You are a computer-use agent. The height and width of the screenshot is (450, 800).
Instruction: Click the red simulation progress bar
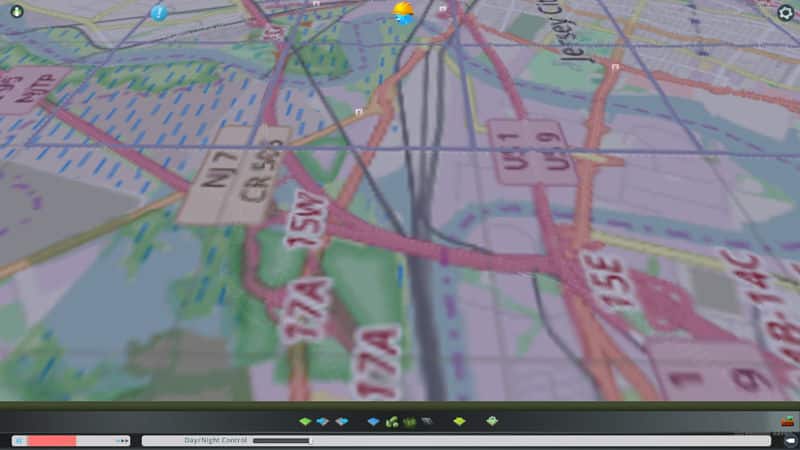point(51,440)
